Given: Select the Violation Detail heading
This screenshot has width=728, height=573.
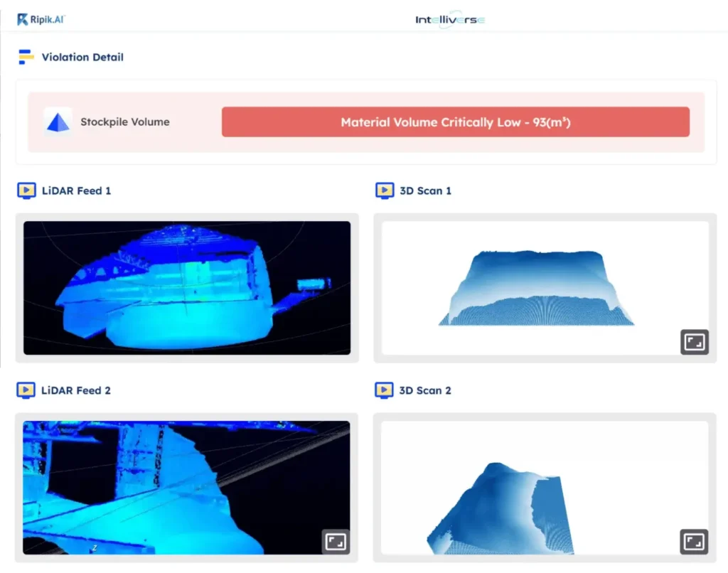Looking at the screenshot, I should (82, 57).
